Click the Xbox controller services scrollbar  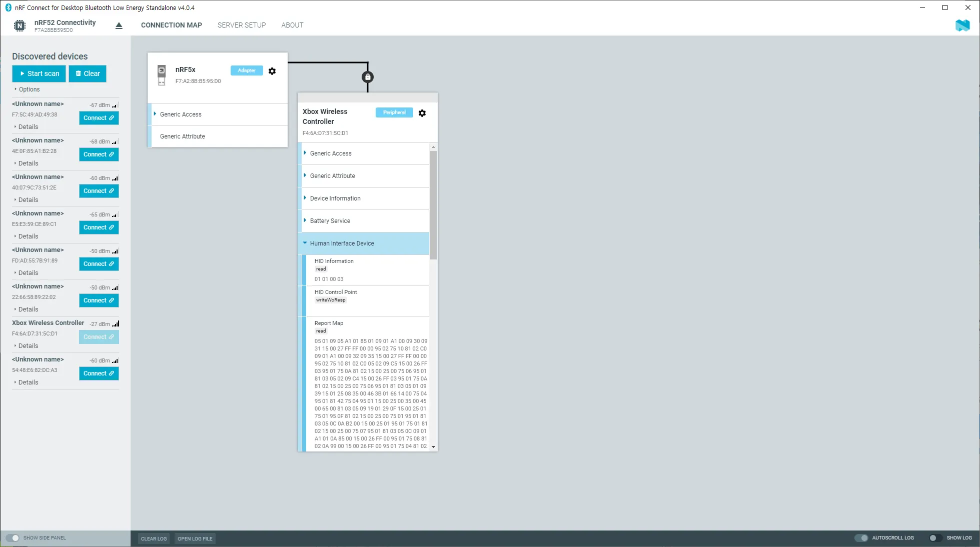433,205
